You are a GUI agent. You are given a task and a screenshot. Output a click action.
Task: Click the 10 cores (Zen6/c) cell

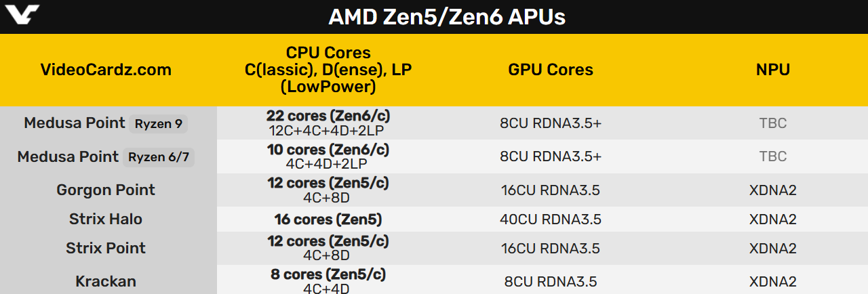tap(328, 150)
